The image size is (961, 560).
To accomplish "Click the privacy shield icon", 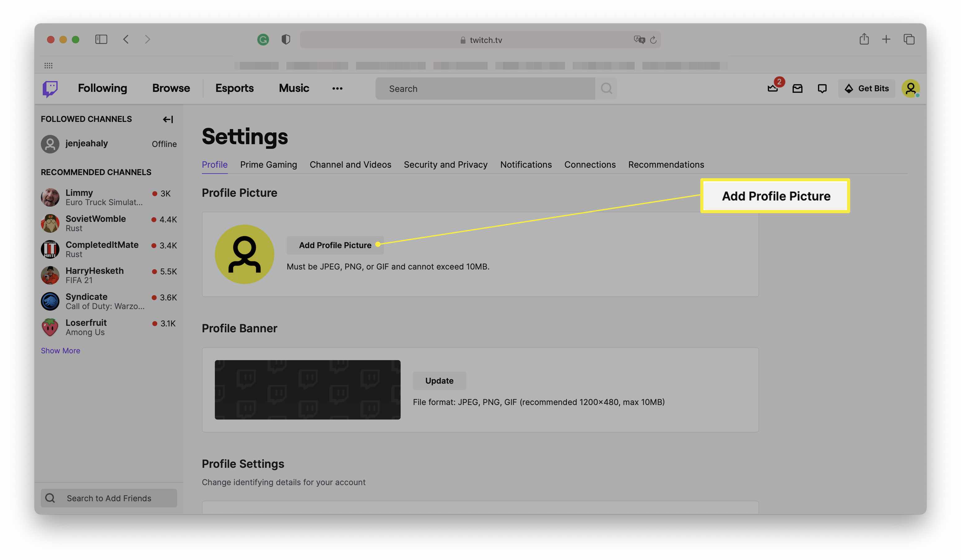I will [286, 39].
